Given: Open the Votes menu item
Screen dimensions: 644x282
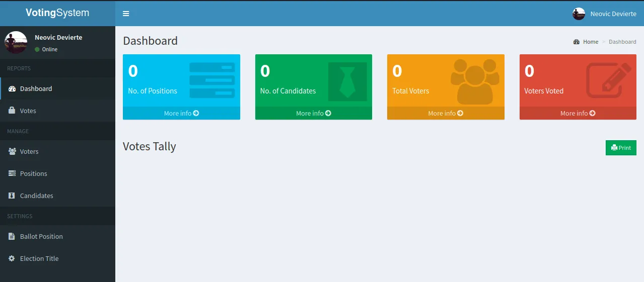Looking at the screenshot, I should (x=28, y=111).
